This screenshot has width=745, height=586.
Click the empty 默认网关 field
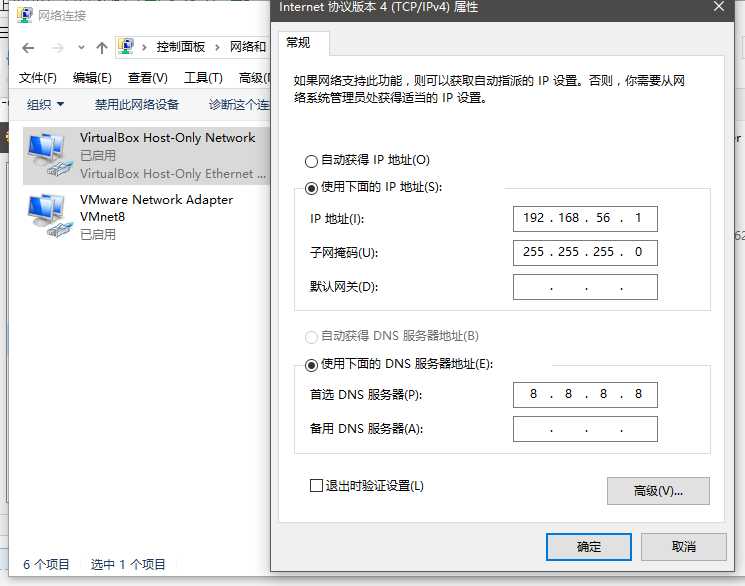coord(585,287)
